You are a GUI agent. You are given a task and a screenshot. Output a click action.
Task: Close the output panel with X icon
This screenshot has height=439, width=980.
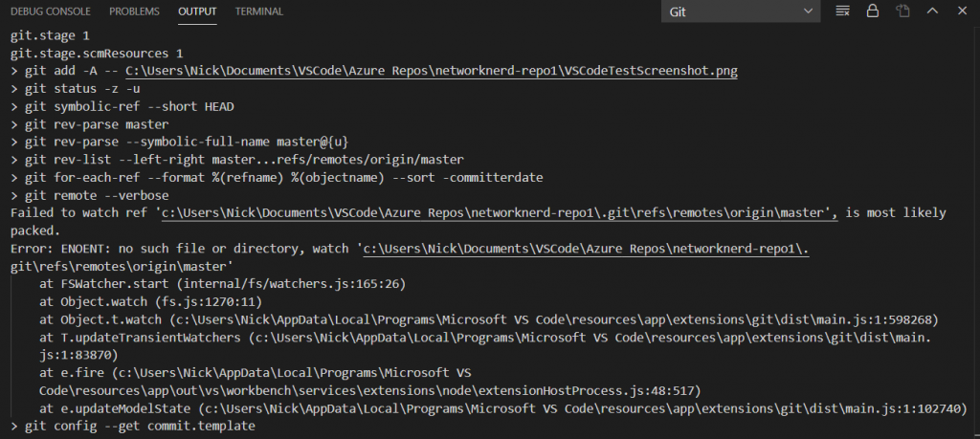coord(962,11)
